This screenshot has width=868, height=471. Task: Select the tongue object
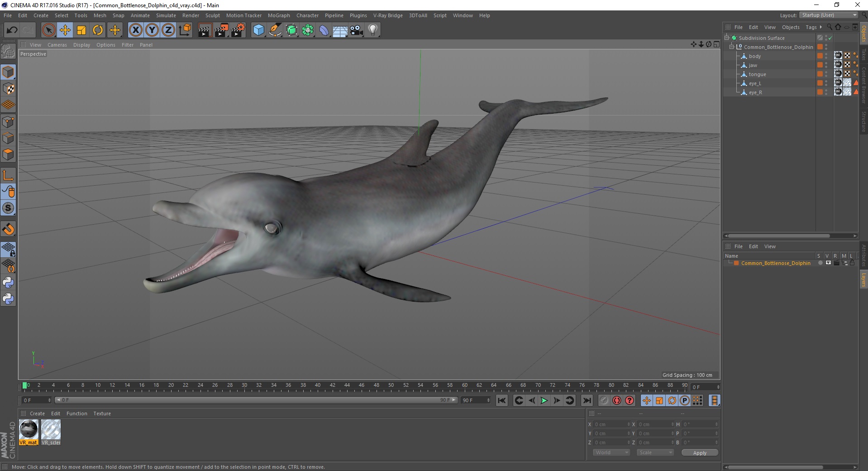(x=757, y=74)
